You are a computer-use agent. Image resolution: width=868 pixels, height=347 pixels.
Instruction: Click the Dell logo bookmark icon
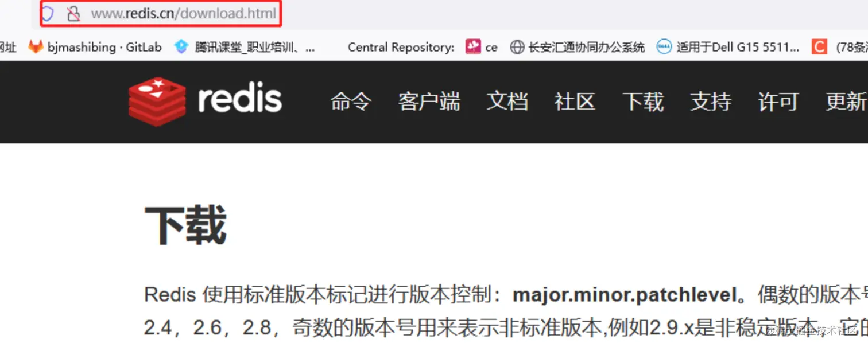[x=664, y=47]
